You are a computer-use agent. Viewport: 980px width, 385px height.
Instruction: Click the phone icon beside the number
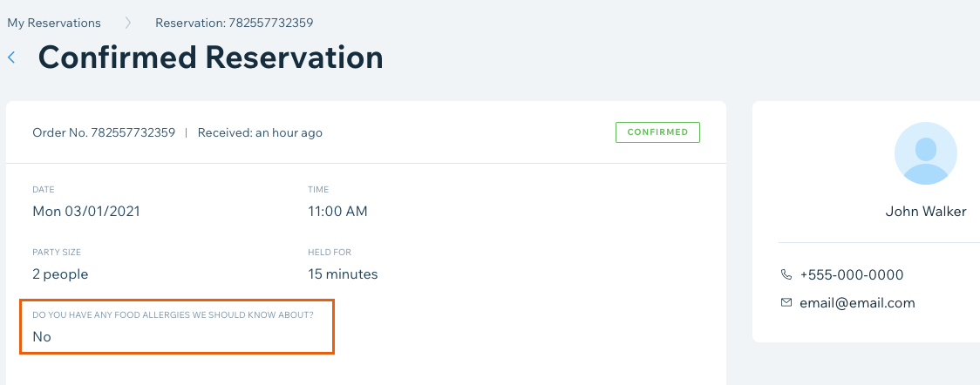pos(786,274)
